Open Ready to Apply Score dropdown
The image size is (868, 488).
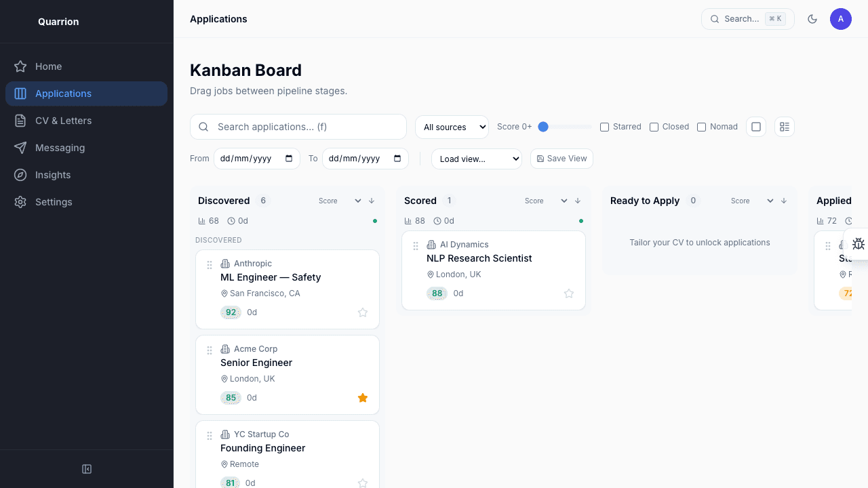coord(752,201)
